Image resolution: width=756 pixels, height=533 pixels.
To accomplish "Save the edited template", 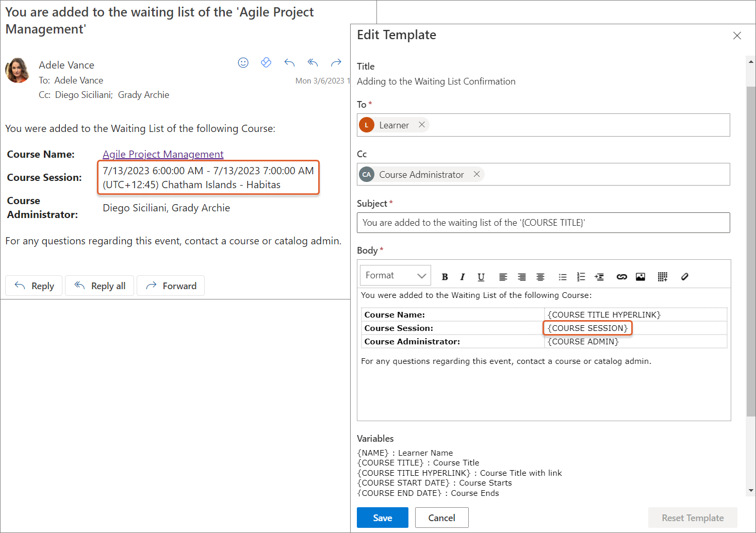I will click(x=382, y=518).
